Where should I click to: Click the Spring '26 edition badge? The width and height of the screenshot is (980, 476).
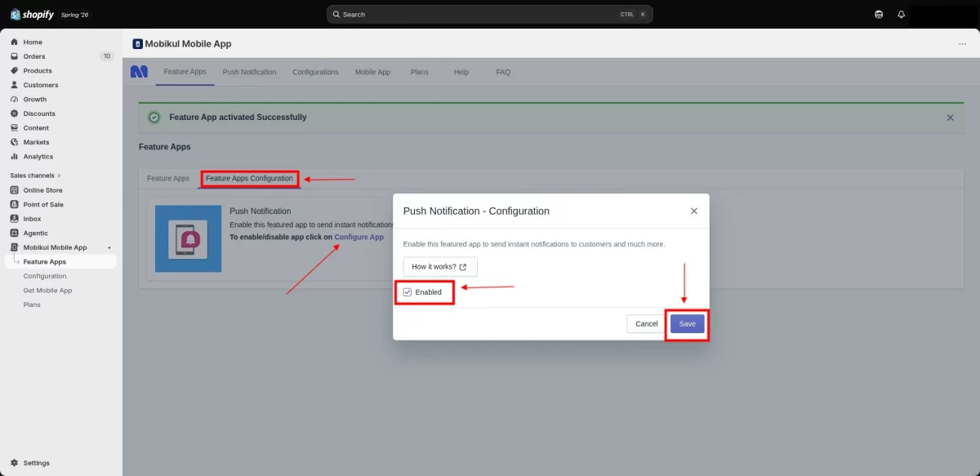pyautogui.click(x=74, y=15)
